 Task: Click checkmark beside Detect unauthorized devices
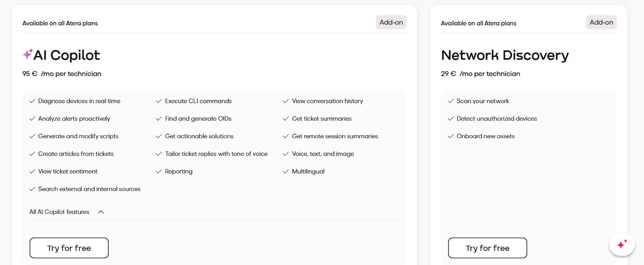click(x=451, y=119)
